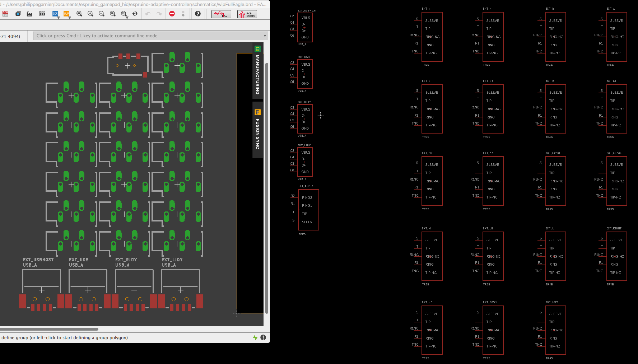This screenshot has width=638, height=364.
Task: Click the EXT_Y connector name in schematic
Action: 426,9
